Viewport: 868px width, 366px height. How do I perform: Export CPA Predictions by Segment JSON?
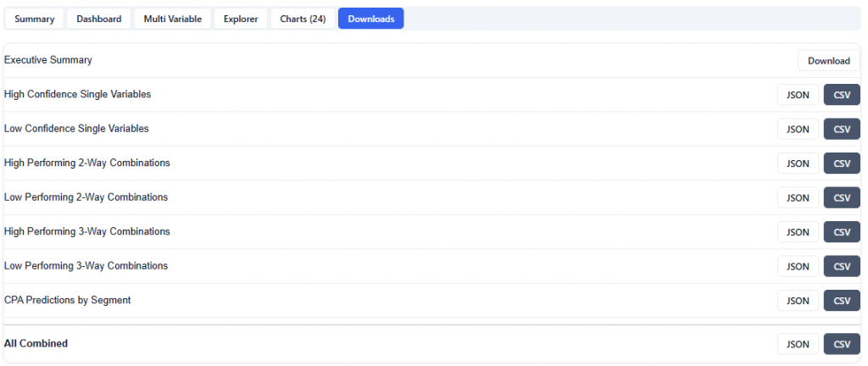pos(798,301)
